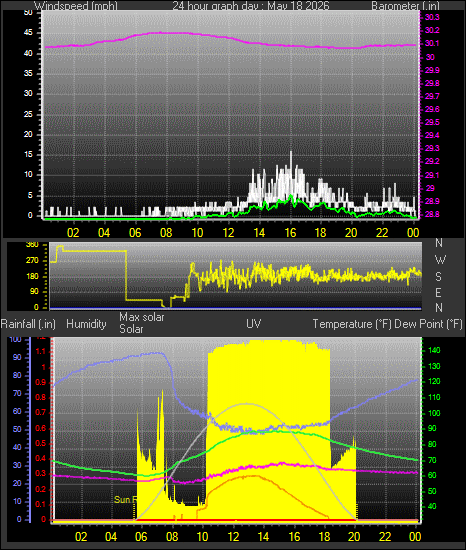Viewport: 466px width, 550px height.
Task: Click the 16 hour marker on wind graph
Action: 290,233
